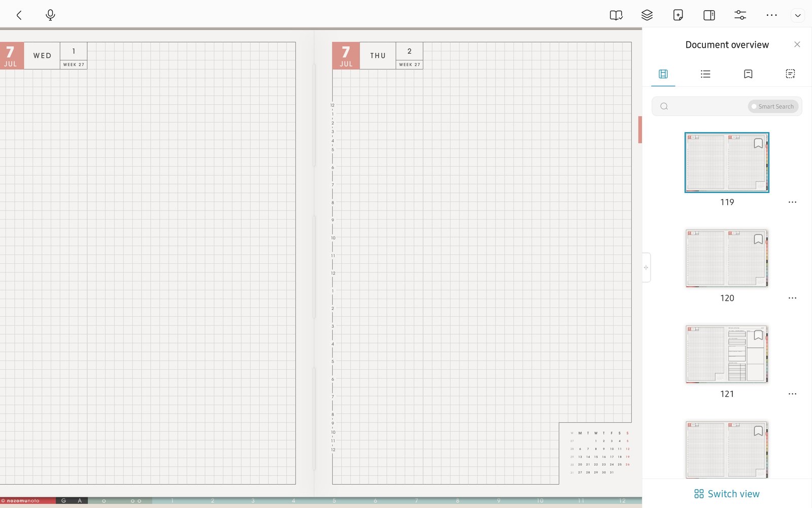Image resolution: width=812 pixels, height=508 pixels.
Task: Click the Switch view button
Action: (727, 494)
